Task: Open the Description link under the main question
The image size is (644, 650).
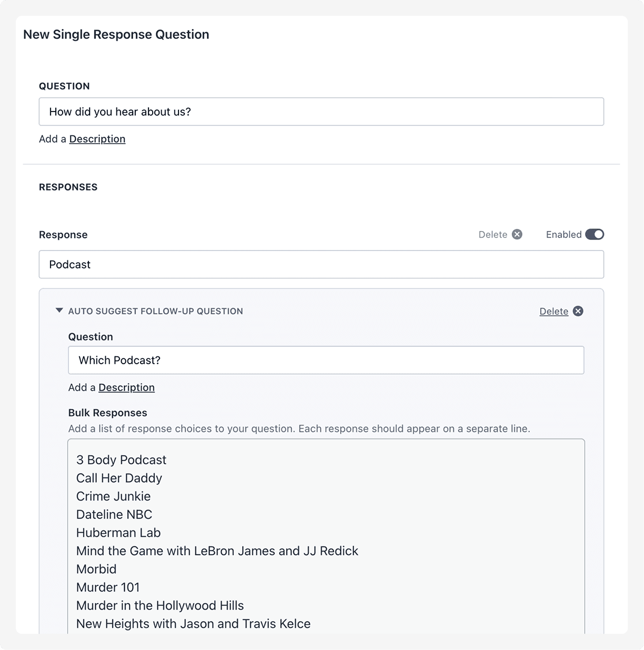Action: tap(97, 139)
